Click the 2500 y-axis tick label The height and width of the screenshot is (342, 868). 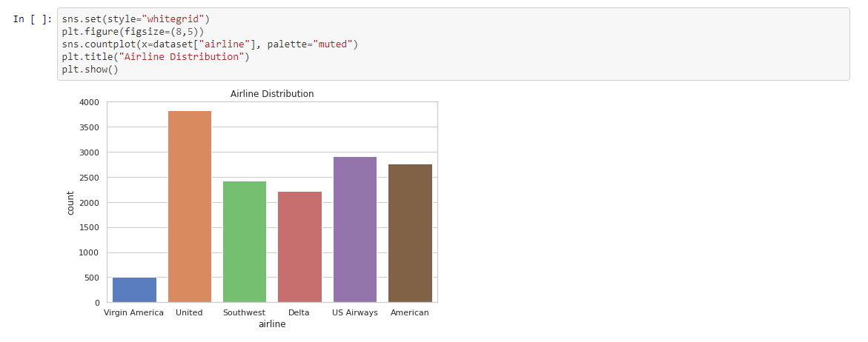pos(90,178)
